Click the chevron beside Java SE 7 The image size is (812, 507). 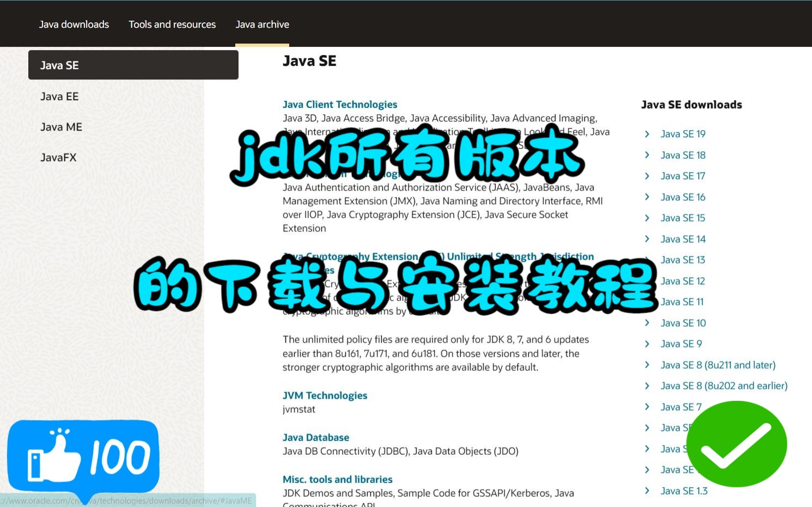tap(647, 407)
